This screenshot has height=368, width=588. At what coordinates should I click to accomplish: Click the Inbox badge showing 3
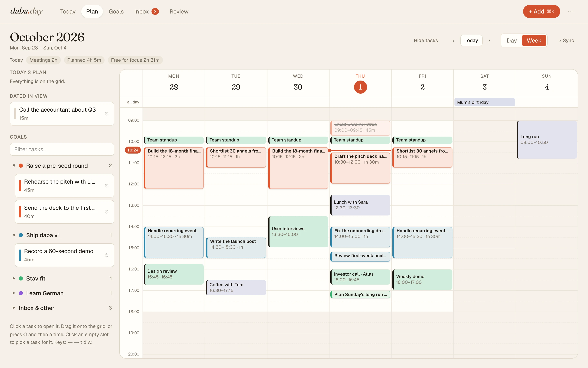[155, 11]
